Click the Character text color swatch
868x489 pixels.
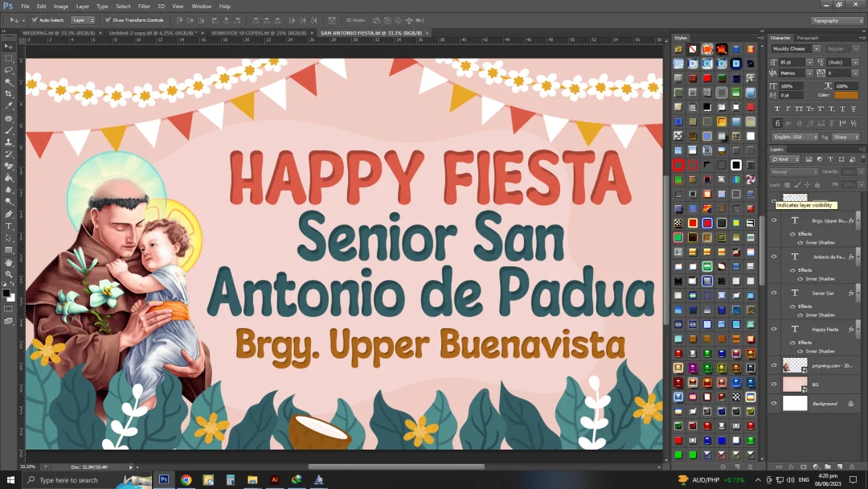(x=845, y=95)
